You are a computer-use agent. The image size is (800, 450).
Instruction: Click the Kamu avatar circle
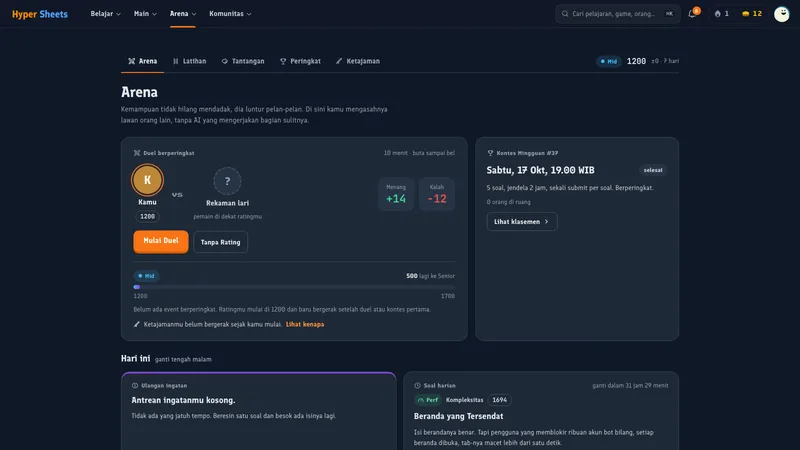click(147, 180)
